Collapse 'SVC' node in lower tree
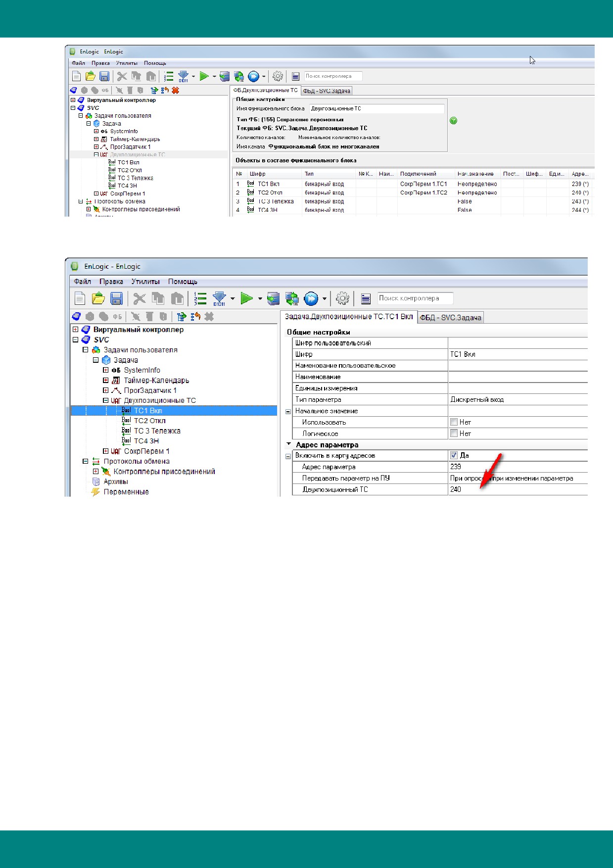 tap(75, 340)
